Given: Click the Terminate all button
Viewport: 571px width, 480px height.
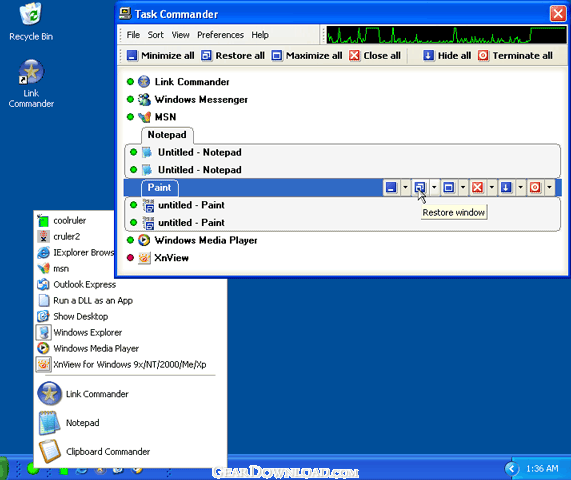Looking at the screenshot, I should pyautogui.click(x=515, y=56).
